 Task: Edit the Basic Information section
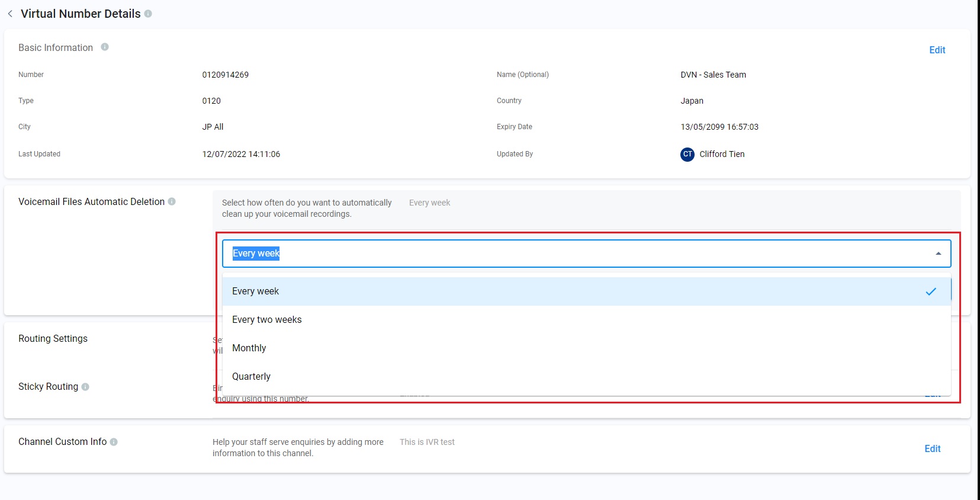tap(937, 50)
